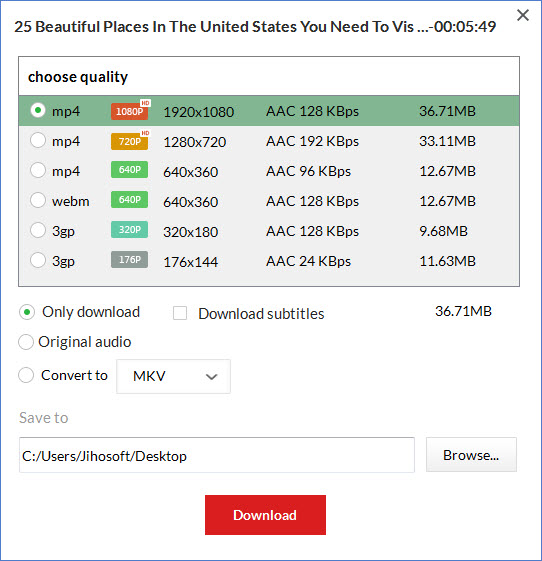The height and width of the screenshot is (561, 542).
Task: Choose the 3gp 320x180 radio option
Action: [38, 230]
